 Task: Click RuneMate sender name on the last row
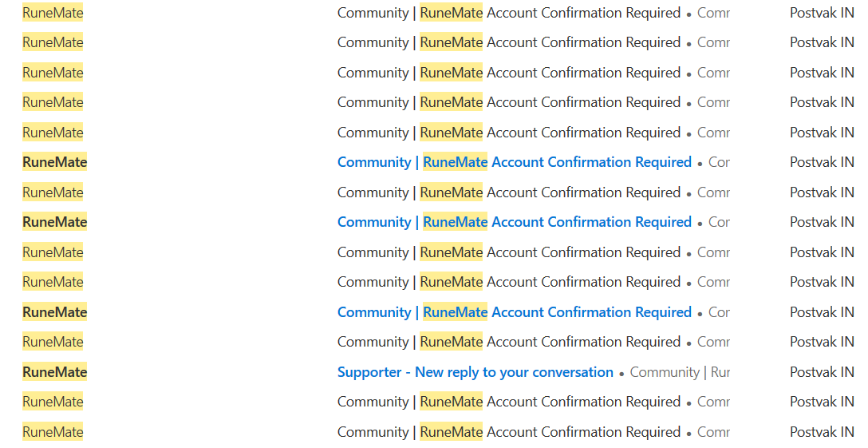[x=53, y=432]
